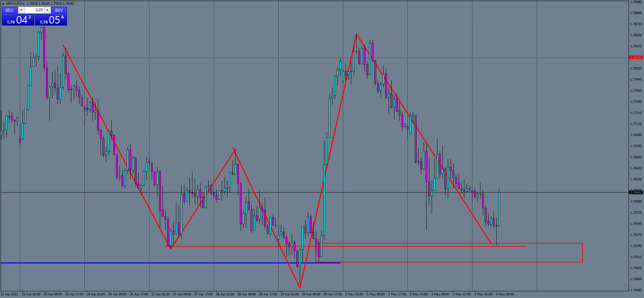This screenshot has width=644, height=298.
Task: Click the 27 Apr 01:00 time label
Action: click(160, 294)
